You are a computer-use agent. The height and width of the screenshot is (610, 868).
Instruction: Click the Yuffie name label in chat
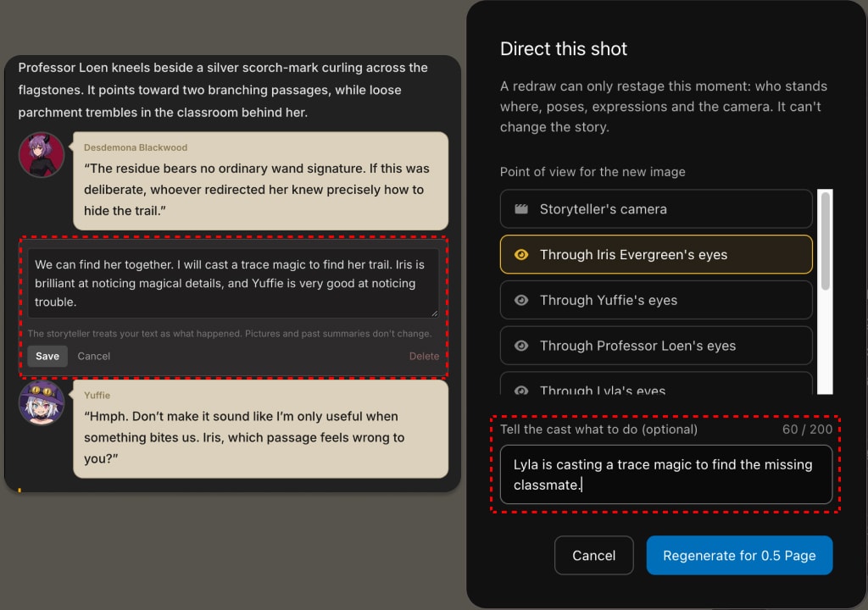pos(97,395)
